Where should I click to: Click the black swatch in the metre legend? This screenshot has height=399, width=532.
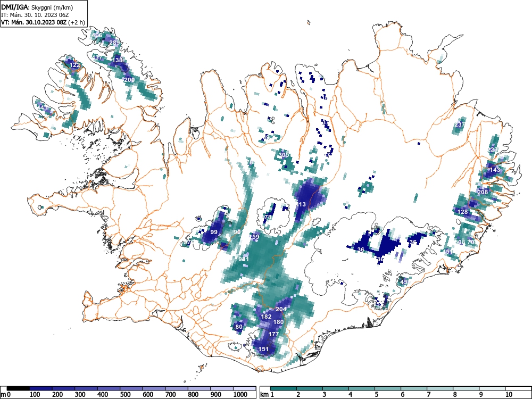(x=18, y=388)
